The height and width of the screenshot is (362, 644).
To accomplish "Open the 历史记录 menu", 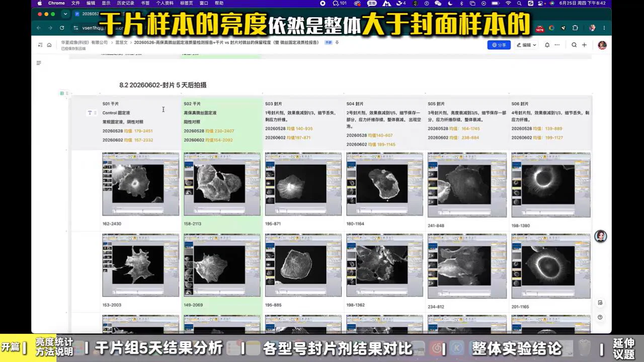I will pos(125,3).
